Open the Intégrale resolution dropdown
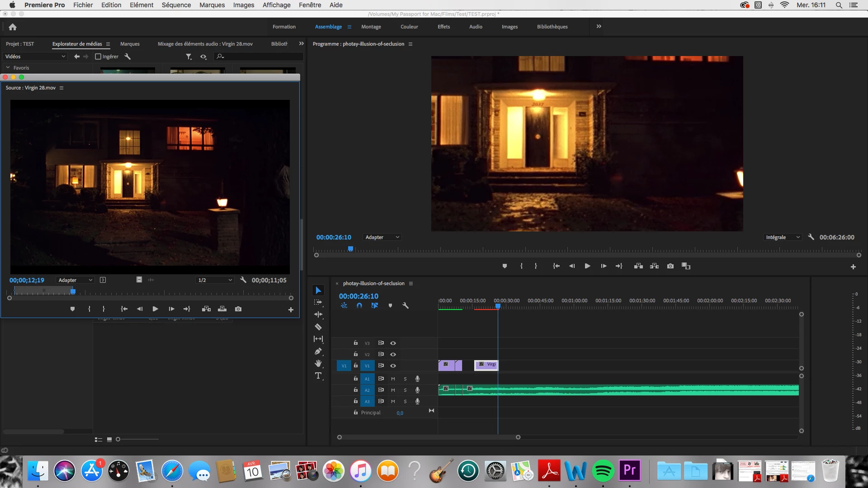The height and width of the screenshot is (488, 868). 783,237
